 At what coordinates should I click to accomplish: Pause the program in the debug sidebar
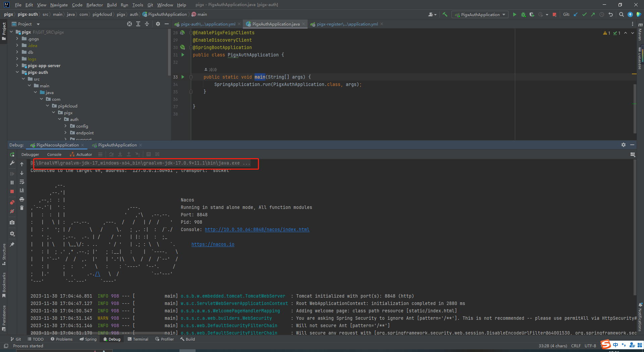pyautogui.click(x=12, y=182)
